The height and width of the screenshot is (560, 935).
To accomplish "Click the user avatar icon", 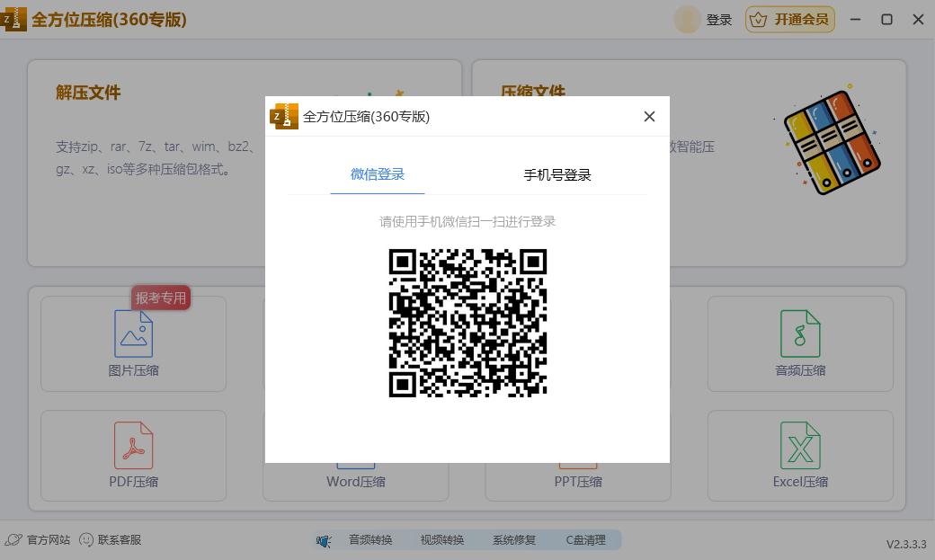I will tap(688, 20).
